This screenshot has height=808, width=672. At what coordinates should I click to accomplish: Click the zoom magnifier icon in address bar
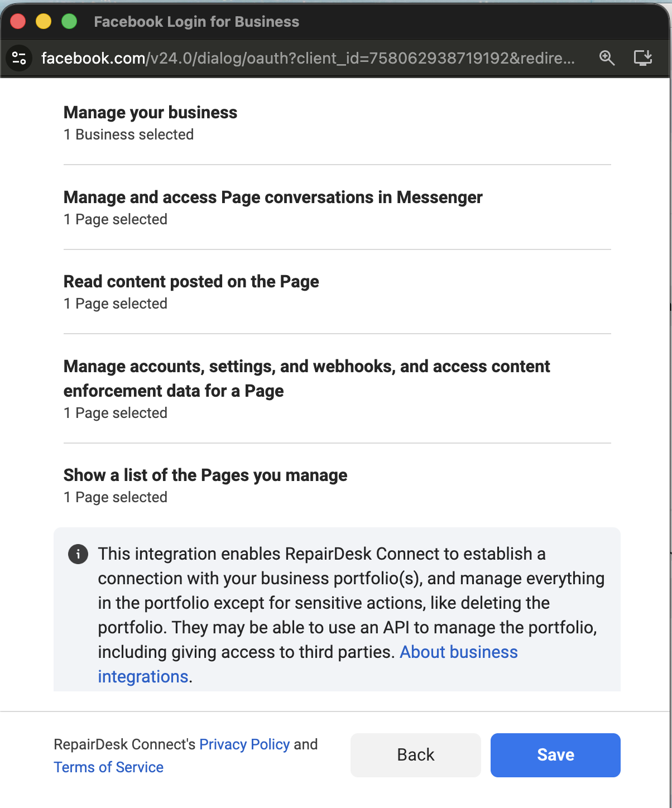607,58
